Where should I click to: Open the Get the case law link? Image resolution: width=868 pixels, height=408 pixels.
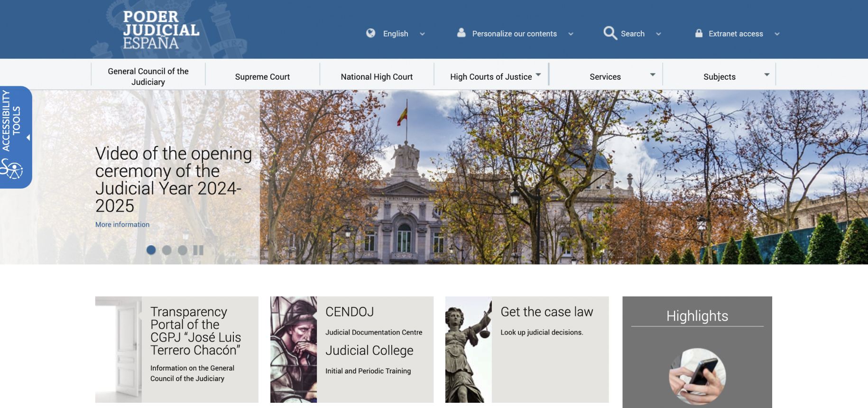click(546, 312)
